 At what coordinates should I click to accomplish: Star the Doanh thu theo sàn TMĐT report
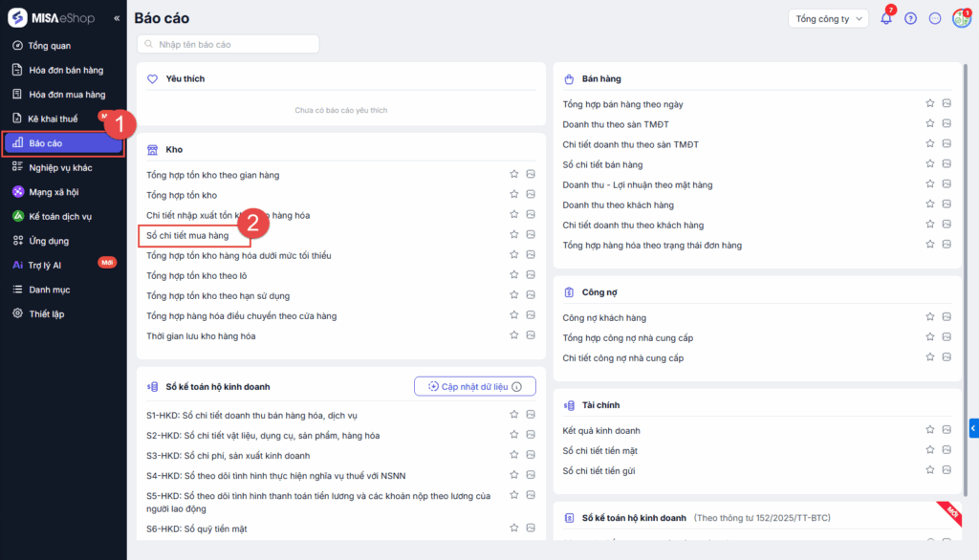(929, 124)
